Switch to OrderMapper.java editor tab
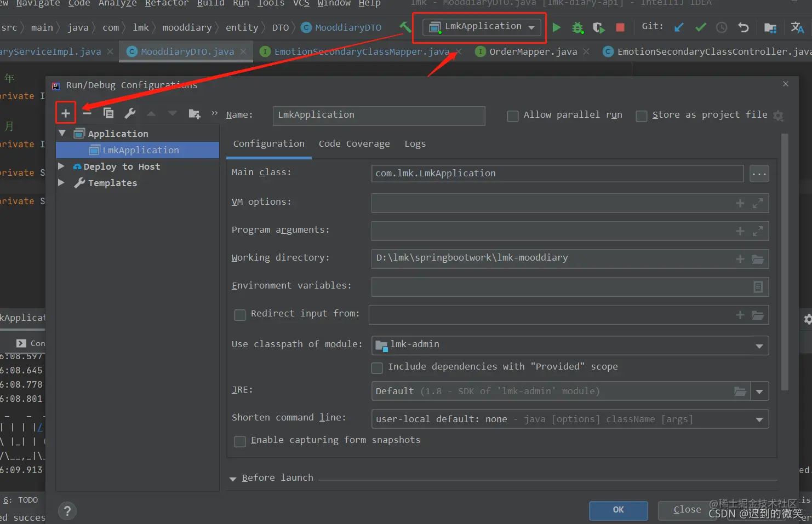The width and height of the screenshot is (812, 524). coord(533,51)
